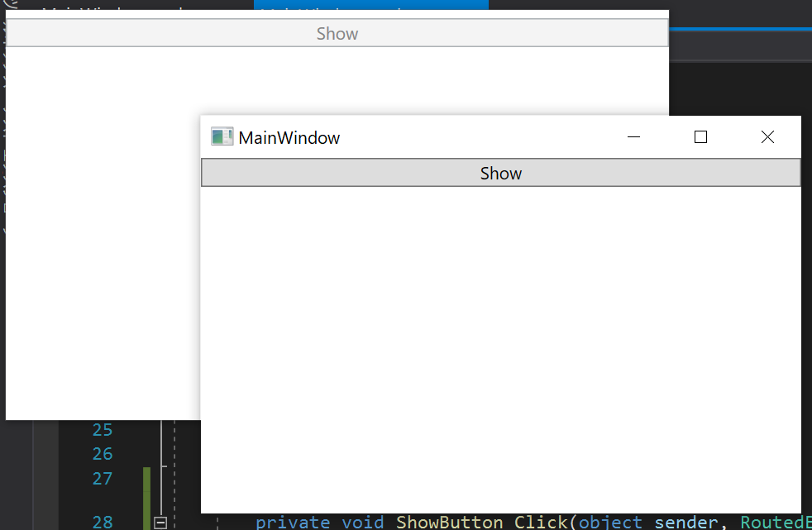Click the greyed Show button in the background window
Screen dimensions: 812x530
(337, 33)
